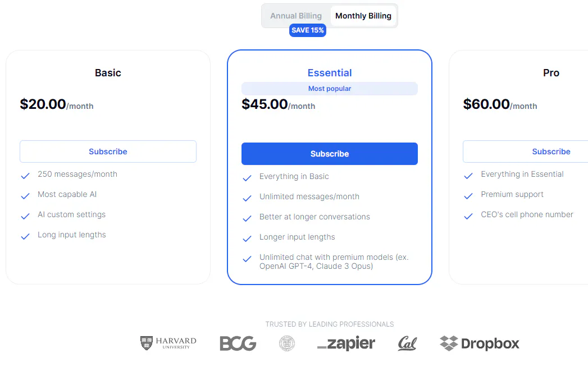Click the round university seal logo
The width and height of the screenshot is (588, 367).
tap(287, 343)
